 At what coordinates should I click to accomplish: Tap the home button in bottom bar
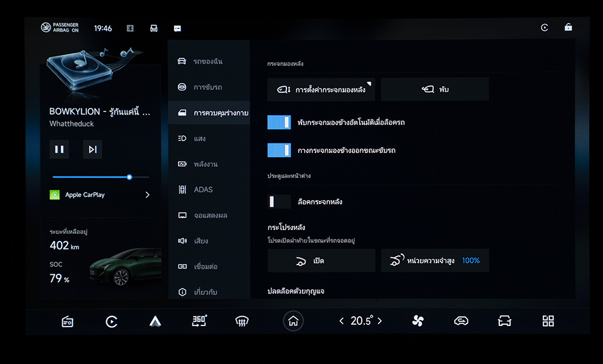(293, 321)
